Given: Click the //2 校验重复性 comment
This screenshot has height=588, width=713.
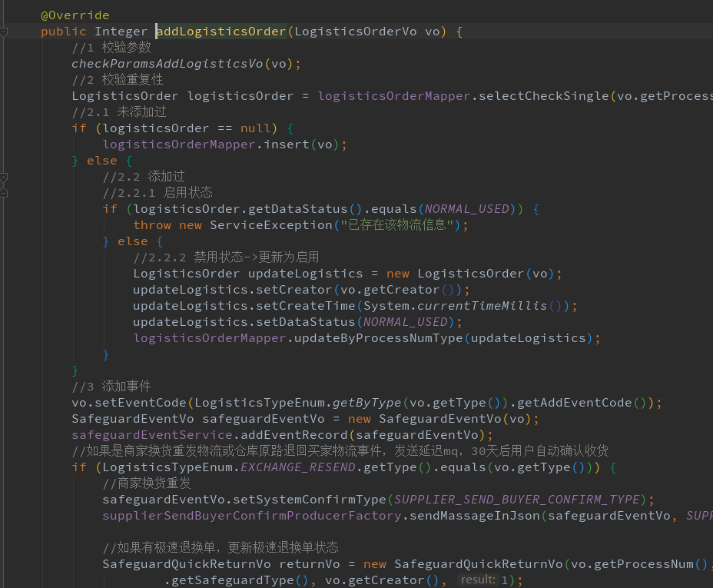Looking at the screenshot, I should 118,80.
